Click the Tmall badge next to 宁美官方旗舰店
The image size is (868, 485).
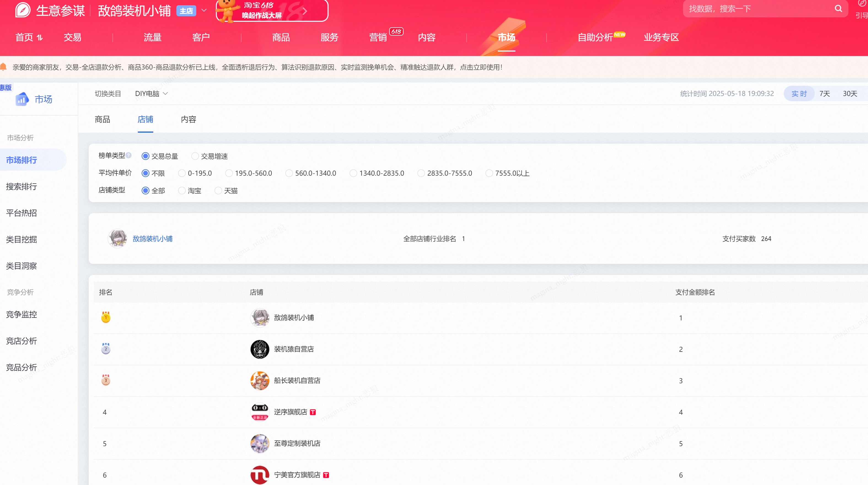326,475
